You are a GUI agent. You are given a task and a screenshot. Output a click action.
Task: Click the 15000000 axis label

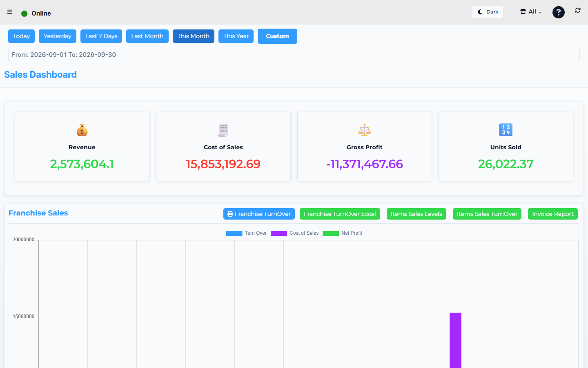pyautogui.click(x=24, y=316)
